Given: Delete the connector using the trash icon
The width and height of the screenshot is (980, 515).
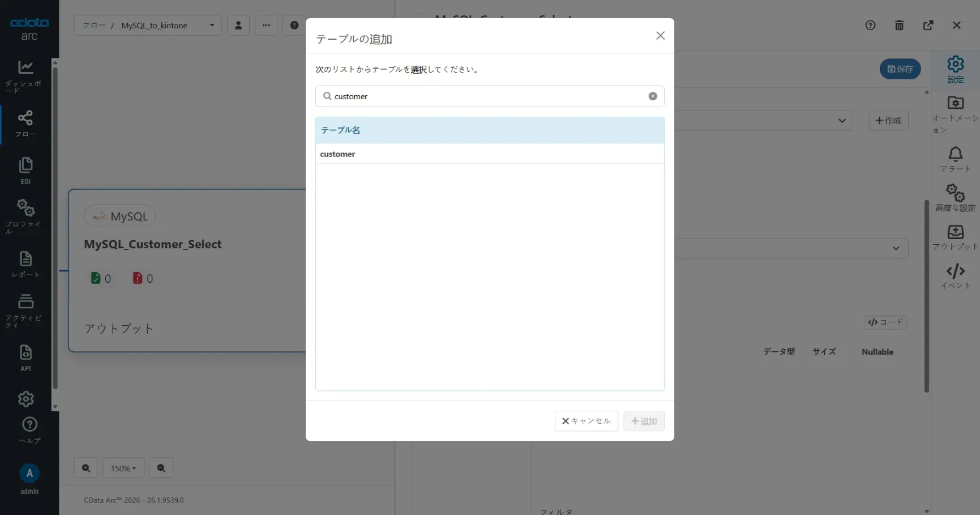Looking at the screenshot, I should pyautogui.click(x=900, y=25).
